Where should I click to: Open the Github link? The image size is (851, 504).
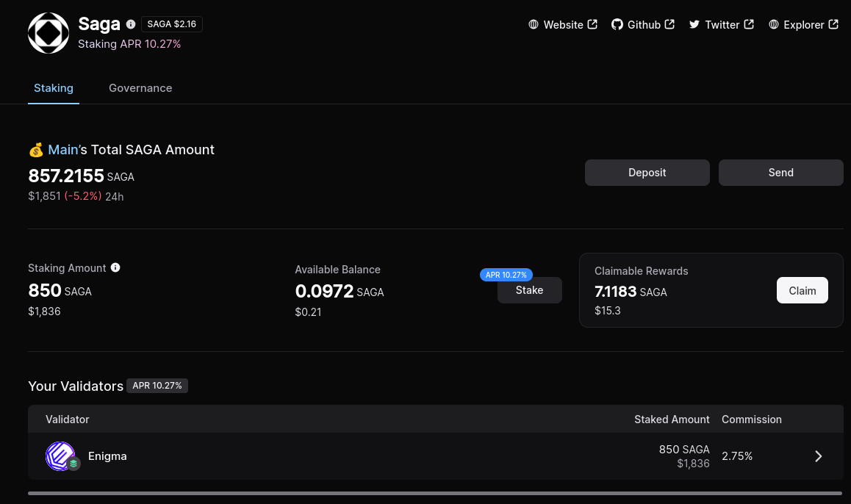click(x=643, y=24)
